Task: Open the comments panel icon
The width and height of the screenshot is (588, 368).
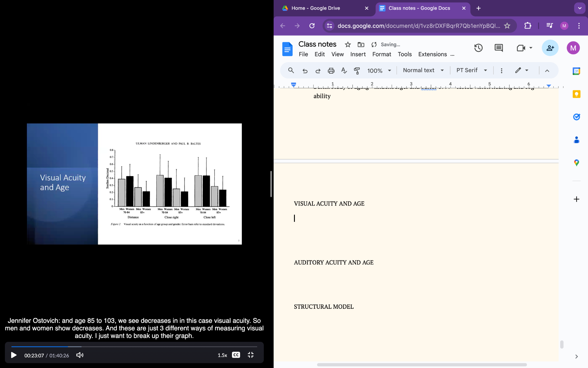Action: pyautogui.click(x=498, y=48)
